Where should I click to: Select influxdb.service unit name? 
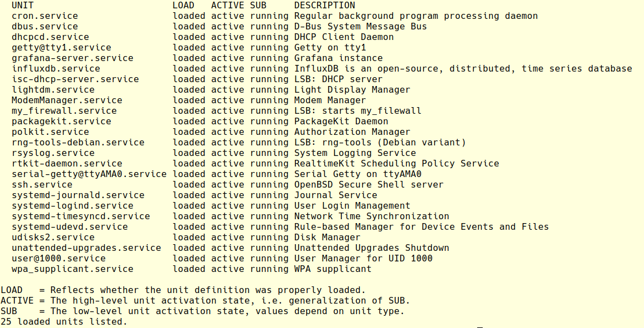click(x=56, y=69)
